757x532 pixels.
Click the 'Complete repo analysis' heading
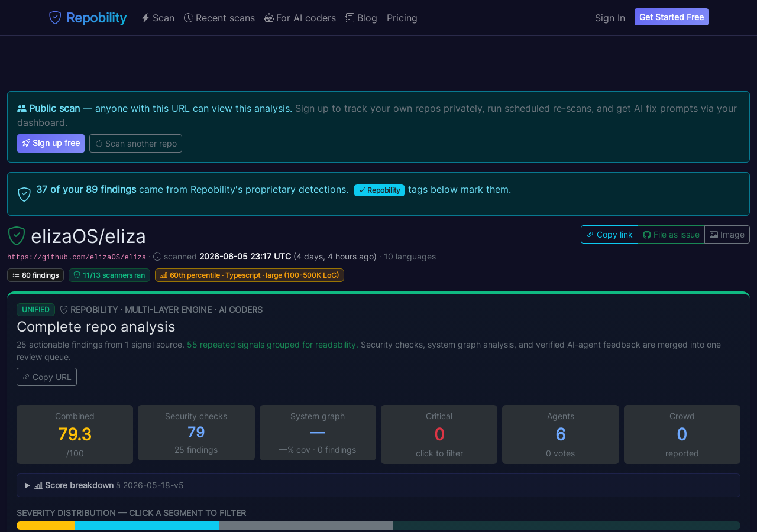[x=96, y=326]
